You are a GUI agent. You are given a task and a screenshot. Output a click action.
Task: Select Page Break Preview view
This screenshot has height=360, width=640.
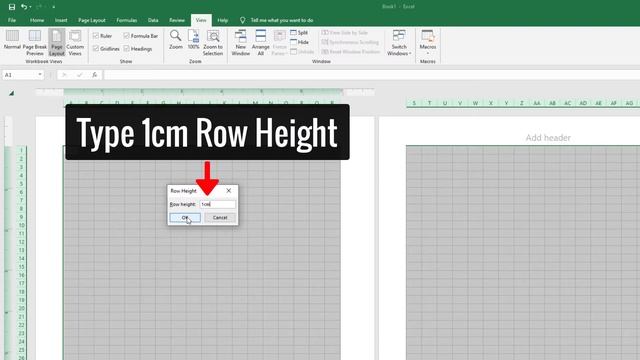click(x=35, y=42)
